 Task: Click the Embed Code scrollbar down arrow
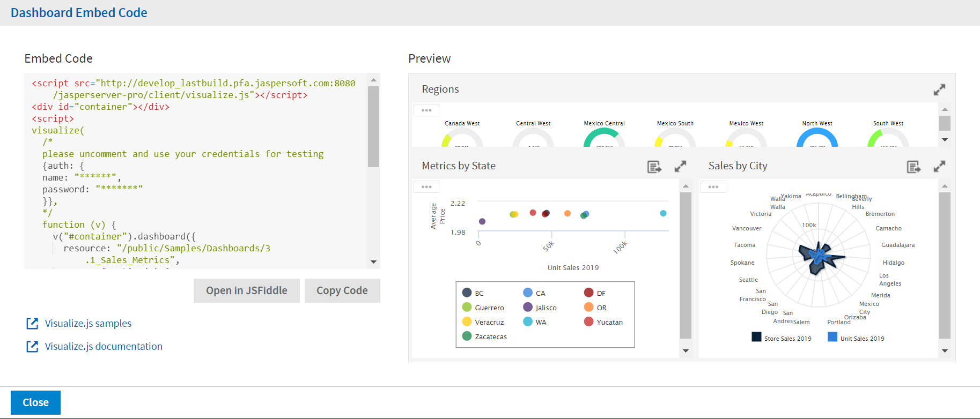pyautogui.click(x=373, y=262)
